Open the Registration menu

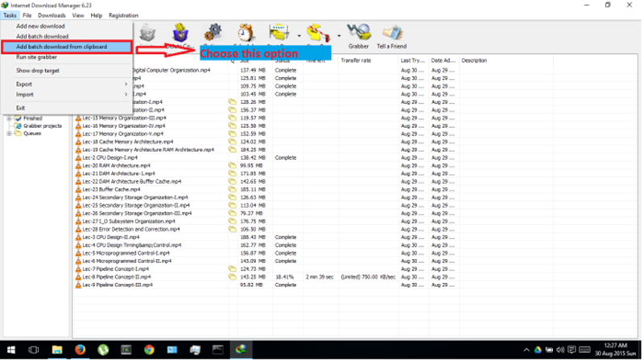(x=123, y=15)
